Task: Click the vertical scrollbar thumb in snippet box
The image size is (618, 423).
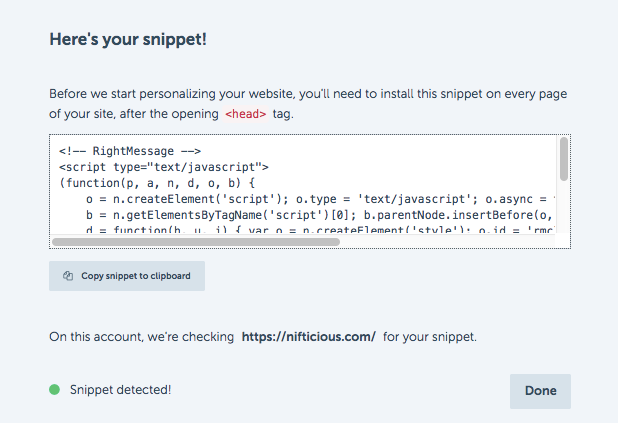Action: [564, 159]
